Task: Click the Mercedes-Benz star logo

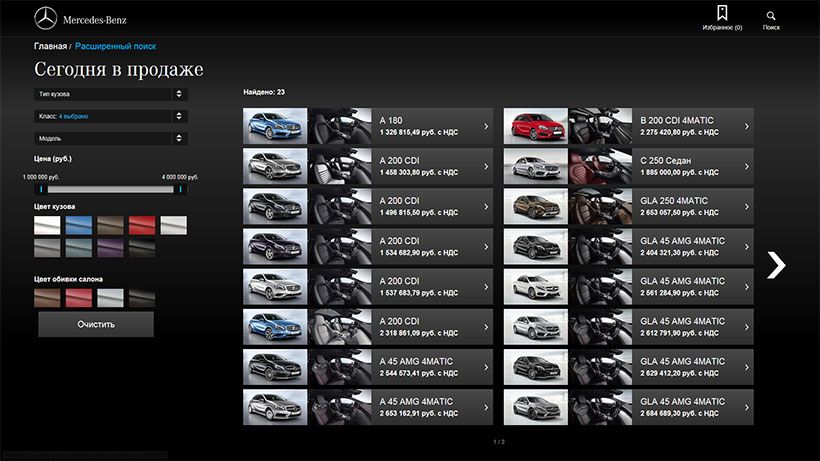Action: coord(46,18)
